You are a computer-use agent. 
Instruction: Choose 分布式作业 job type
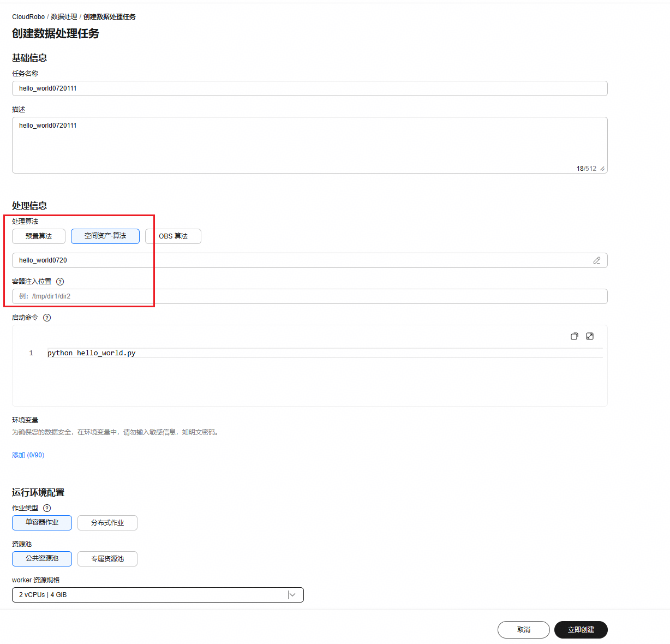coord(107,523)
